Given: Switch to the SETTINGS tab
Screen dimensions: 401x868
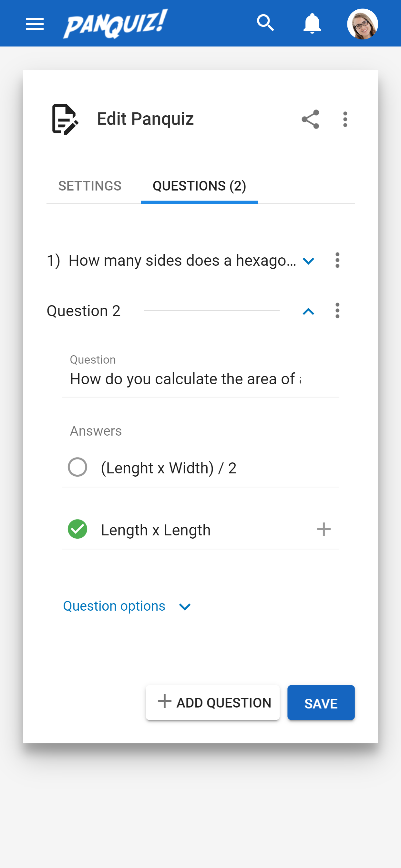Looking at the screenshot, I should [x=90, y=186].
